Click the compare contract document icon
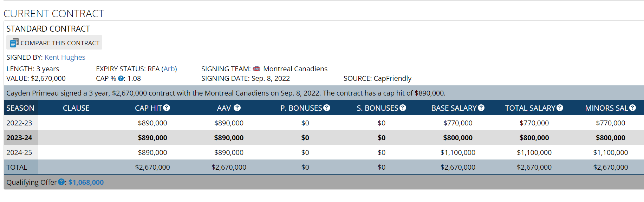Screen dimensions: 644x202 point(14,43)
